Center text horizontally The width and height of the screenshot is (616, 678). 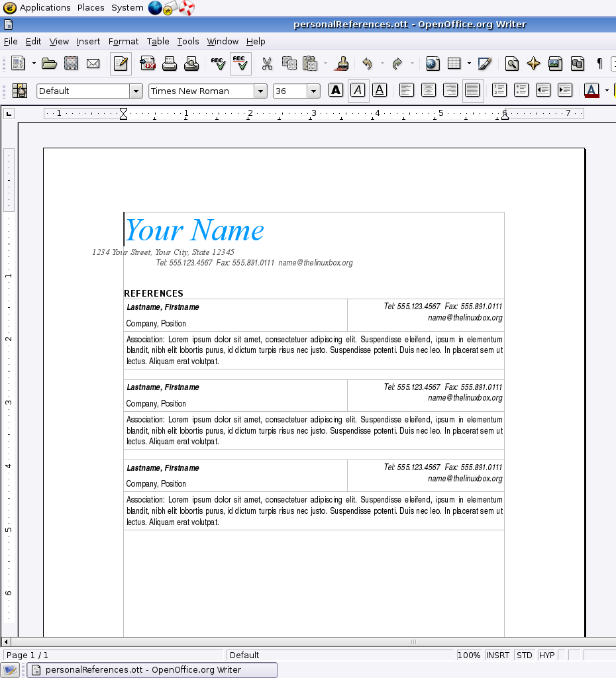click(429, 90)
